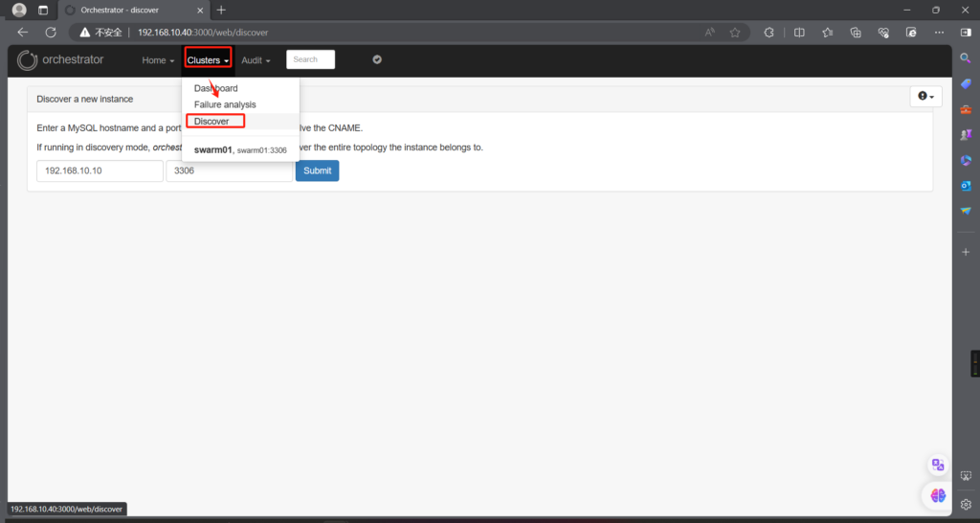Reload the page with Refresh icon
This screenshot has width=980, height=523.
click(52, 33)
